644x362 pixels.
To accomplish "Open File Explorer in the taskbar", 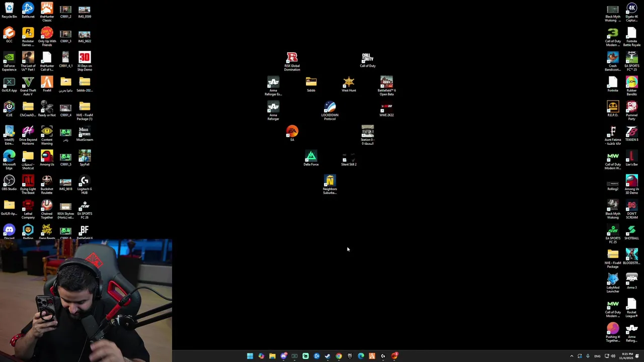I will pyautogui.click(x=272, y=356).
